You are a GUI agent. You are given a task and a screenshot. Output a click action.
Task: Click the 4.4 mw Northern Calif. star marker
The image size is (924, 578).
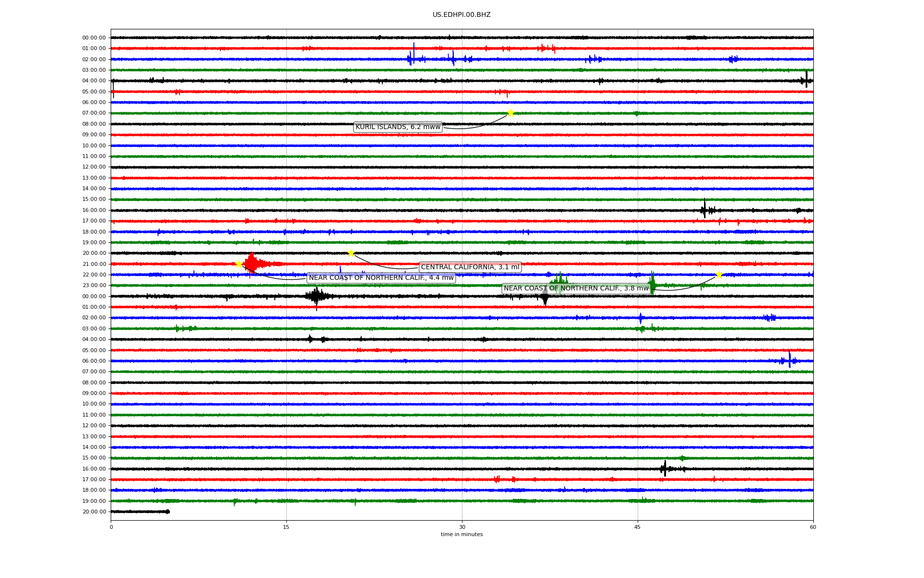[239, 264]
